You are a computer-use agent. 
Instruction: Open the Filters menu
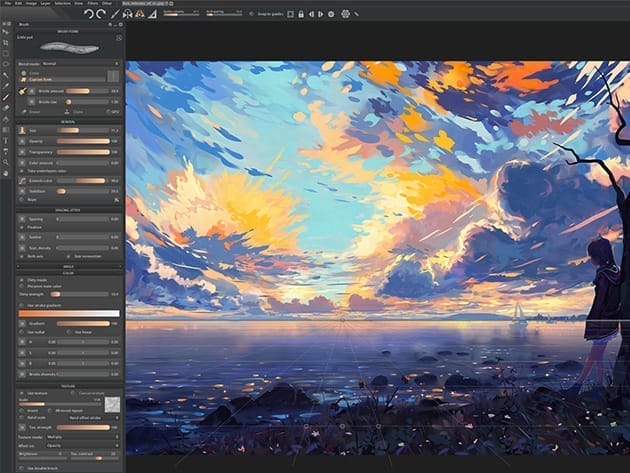click(x=92, y=3)
